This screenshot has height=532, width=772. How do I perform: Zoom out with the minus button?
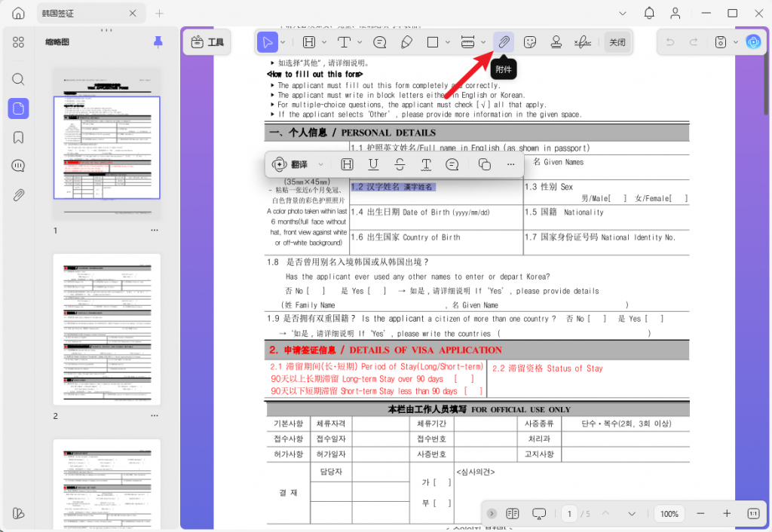700,514
